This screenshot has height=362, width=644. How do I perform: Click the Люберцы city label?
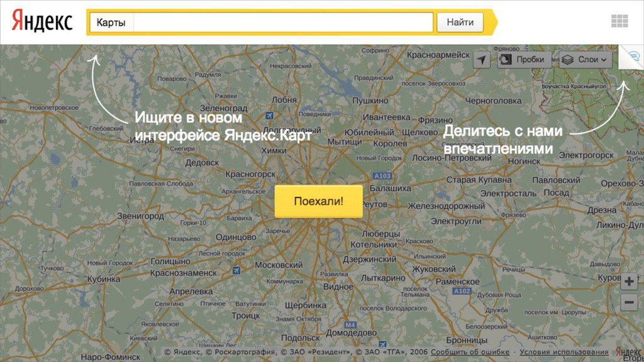tap(380, 234)
